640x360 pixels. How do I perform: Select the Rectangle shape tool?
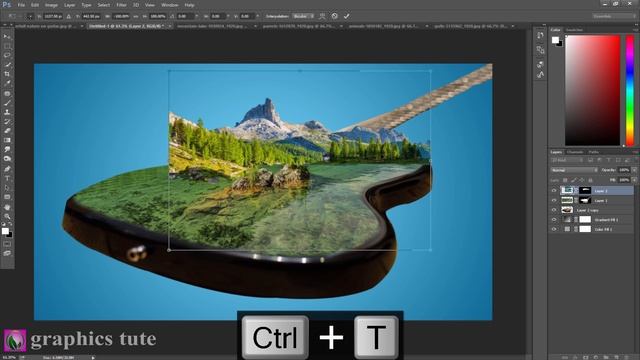click(7, 197)
